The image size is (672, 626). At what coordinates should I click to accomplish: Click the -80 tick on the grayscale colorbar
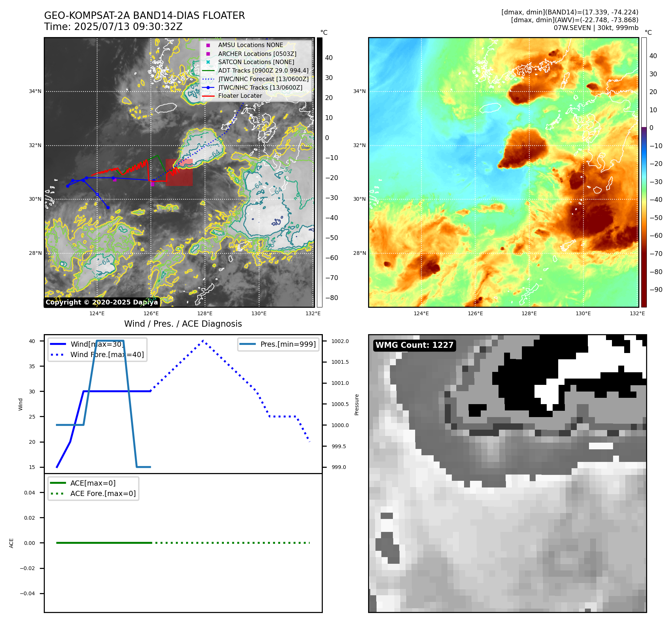pos(332,298)
